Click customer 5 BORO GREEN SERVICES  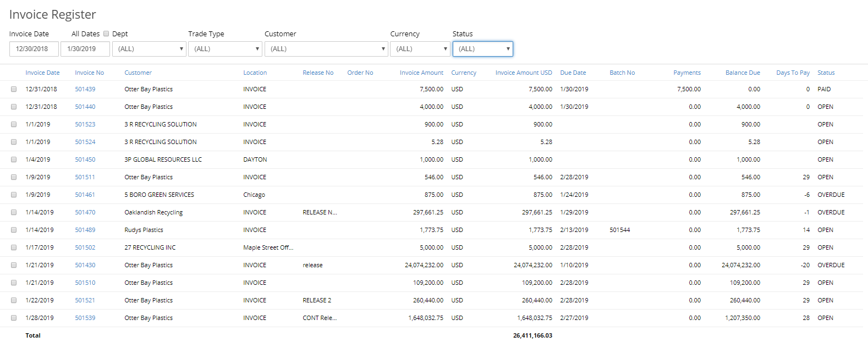point(159,195)
